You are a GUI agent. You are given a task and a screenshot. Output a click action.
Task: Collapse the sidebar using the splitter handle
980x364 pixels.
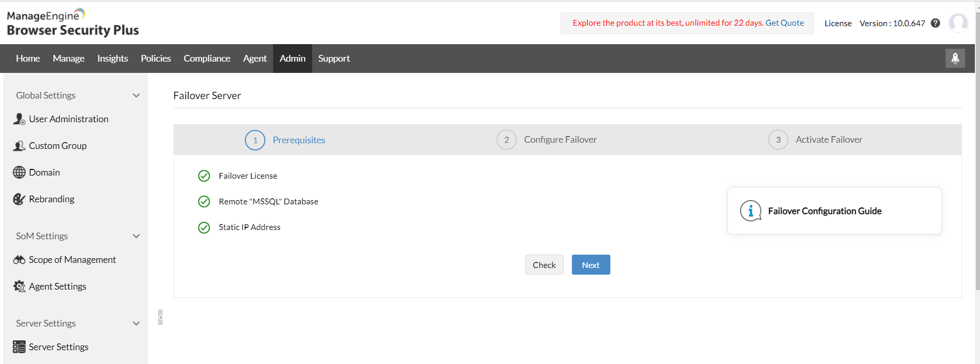click(160, 317)
